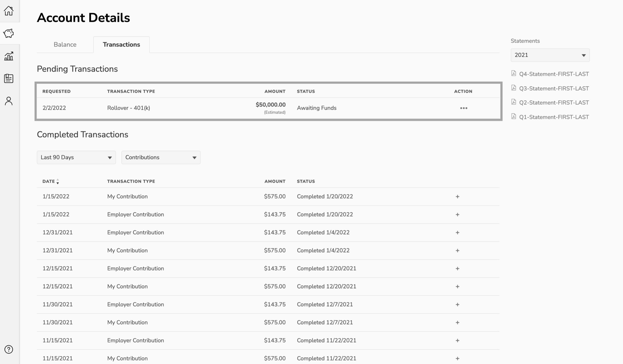Expand Employer Contribution row dated 11/30/2021

(457, 304)
